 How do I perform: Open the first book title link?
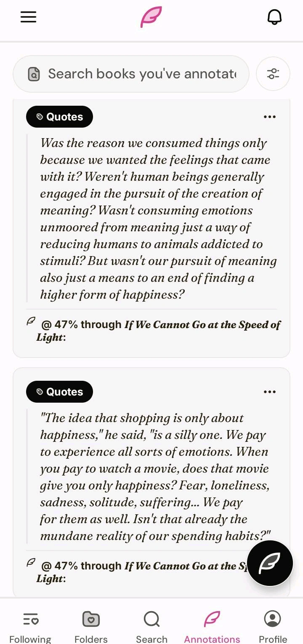point(159,331)
